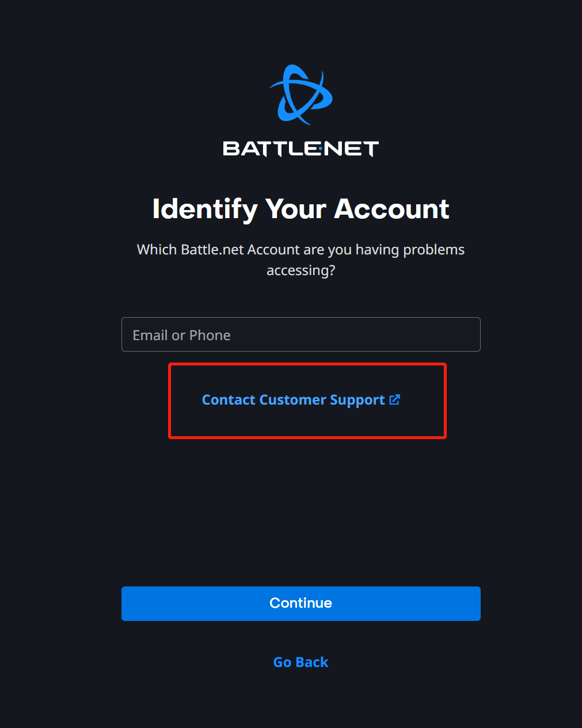Click the Battle.net swirl logo icon

point(300,95)
